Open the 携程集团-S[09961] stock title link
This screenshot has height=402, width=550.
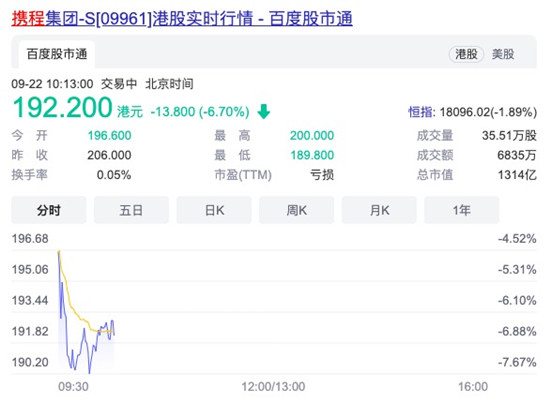[x=182, y=19]
